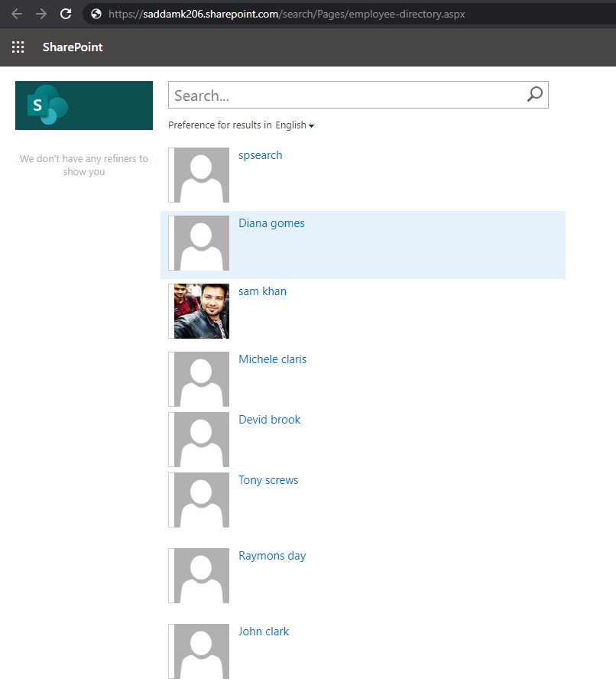This screenshot has height=698, width=616.
Task: Click the magnifying glass search icon
Action: pyautogui.click(x=534, y=94)
